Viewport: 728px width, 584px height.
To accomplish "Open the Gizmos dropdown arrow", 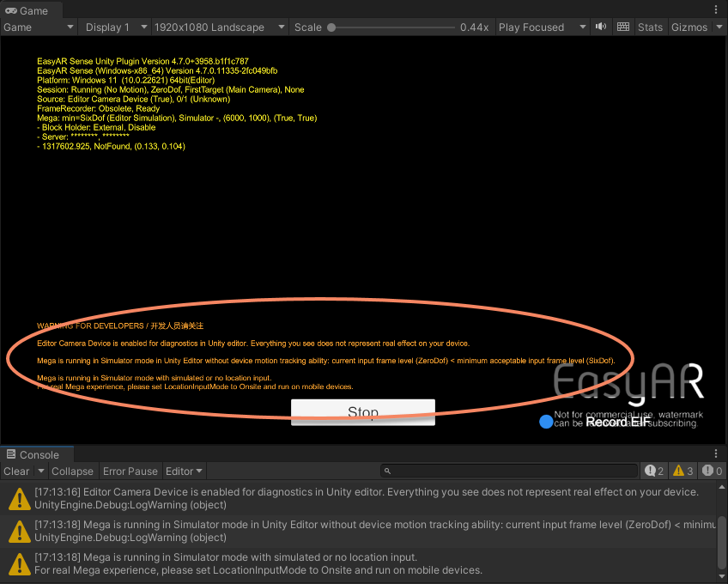I will click(719, 27).
